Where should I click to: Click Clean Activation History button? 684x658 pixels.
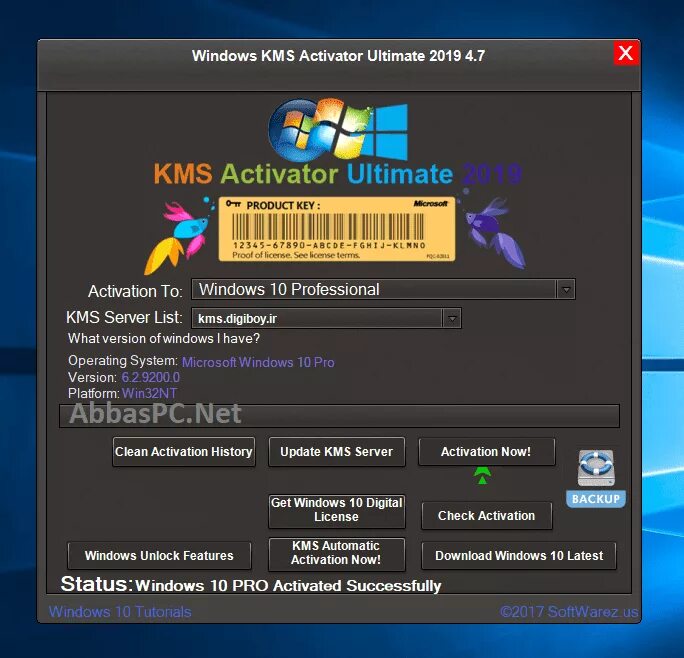184,452
